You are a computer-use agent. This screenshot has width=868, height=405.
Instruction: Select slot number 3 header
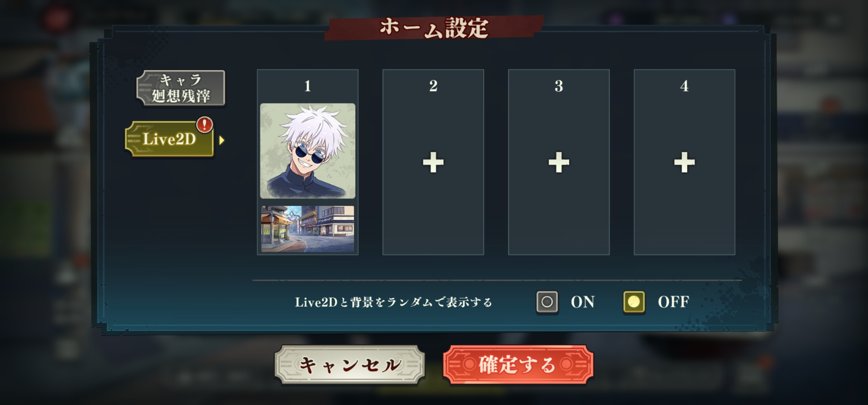click(x=559, y=86)
